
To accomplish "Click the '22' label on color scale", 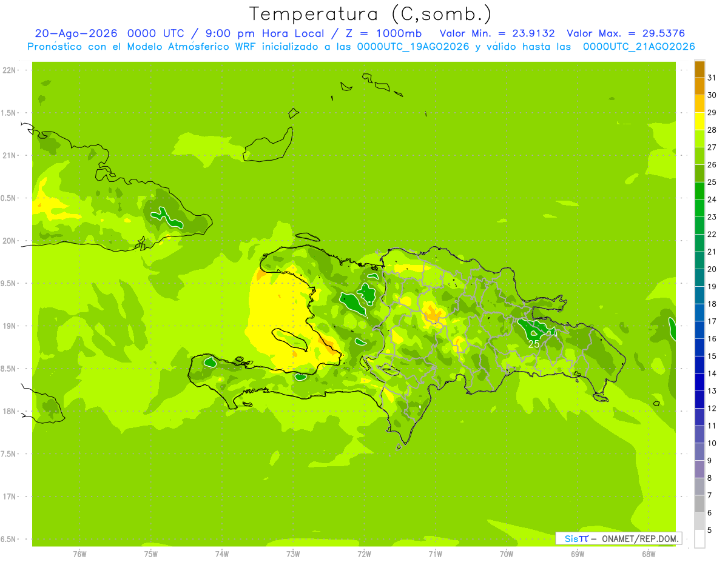I will click(x=712, y=235).
